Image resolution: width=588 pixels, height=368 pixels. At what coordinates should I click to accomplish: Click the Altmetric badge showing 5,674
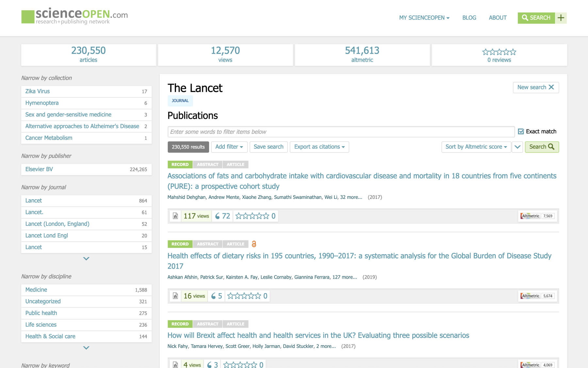tap(537, 296)
